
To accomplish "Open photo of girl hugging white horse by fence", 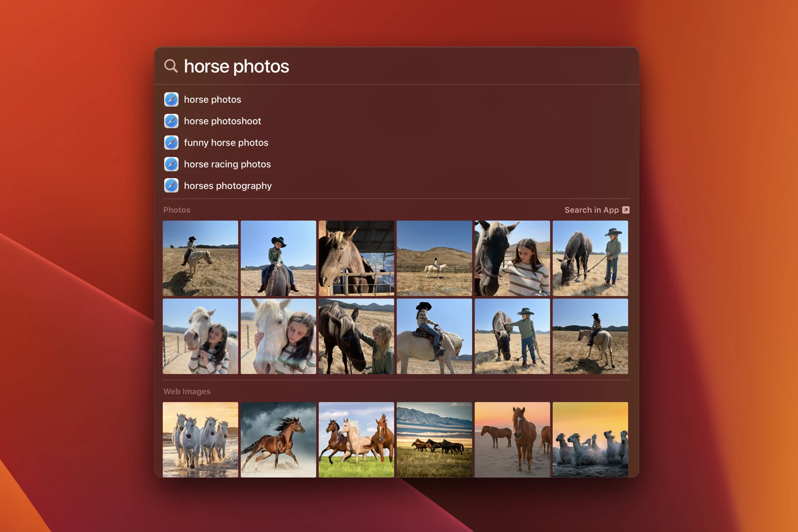I will tap(200, 336).
